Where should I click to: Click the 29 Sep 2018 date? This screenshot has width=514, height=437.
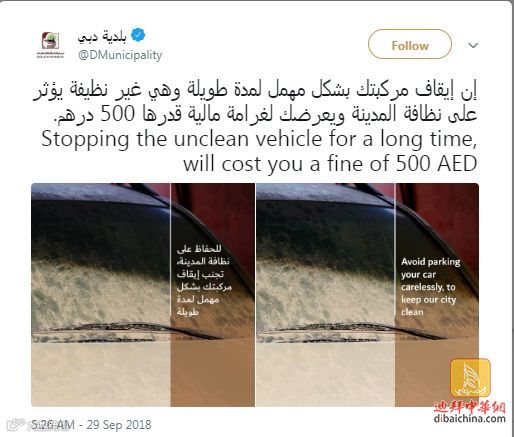119,425
